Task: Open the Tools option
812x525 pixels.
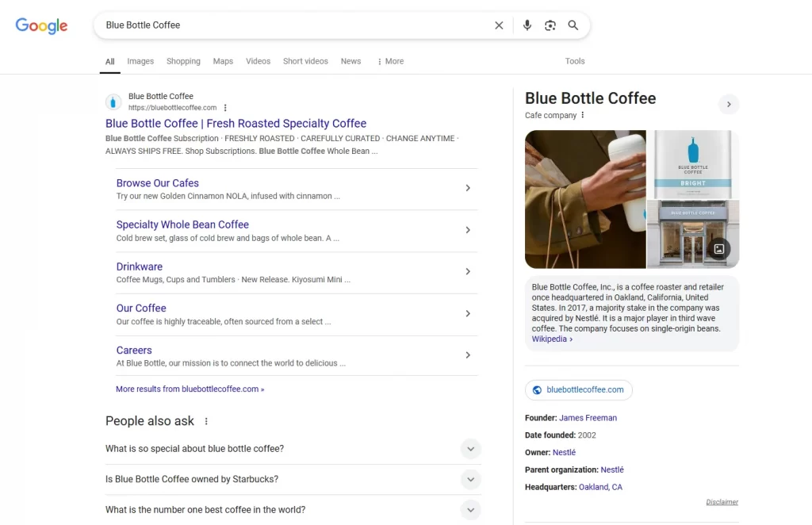Action: (x=574, y=61)
